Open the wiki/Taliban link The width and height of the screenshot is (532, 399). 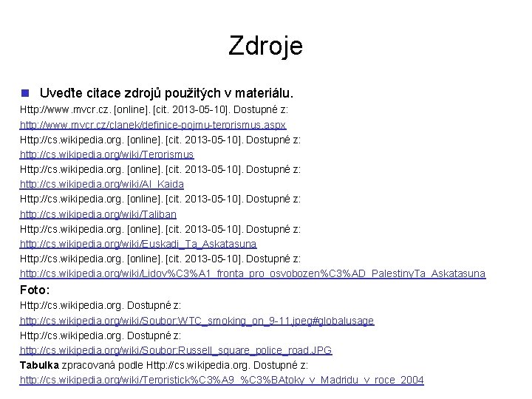[x=98, y=214]
